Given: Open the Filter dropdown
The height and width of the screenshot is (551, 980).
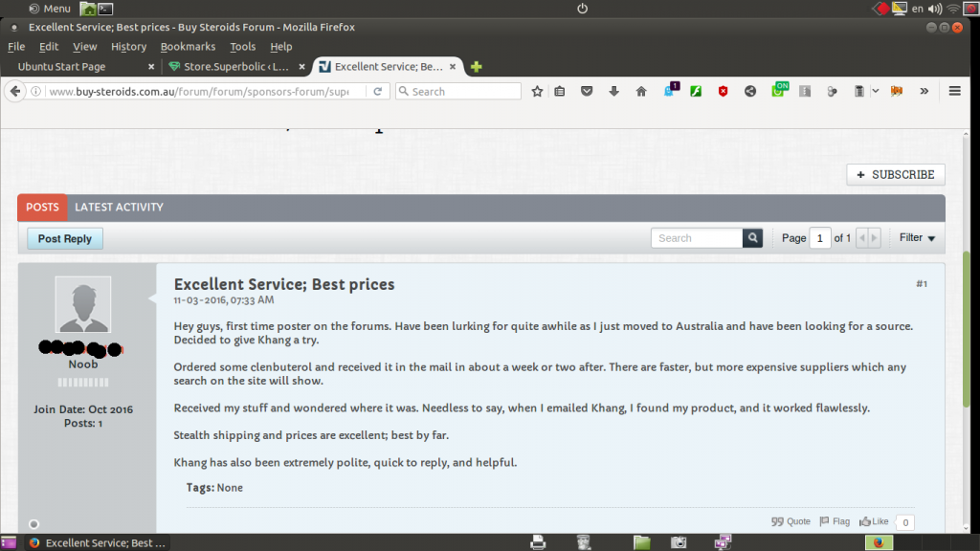Looking at the screenshot, I should pos(917,238).
